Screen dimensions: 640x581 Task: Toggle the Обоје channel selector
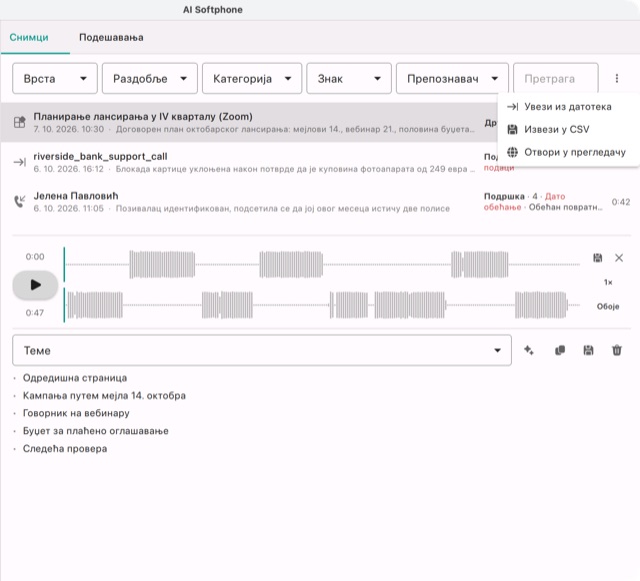[608, 306]
